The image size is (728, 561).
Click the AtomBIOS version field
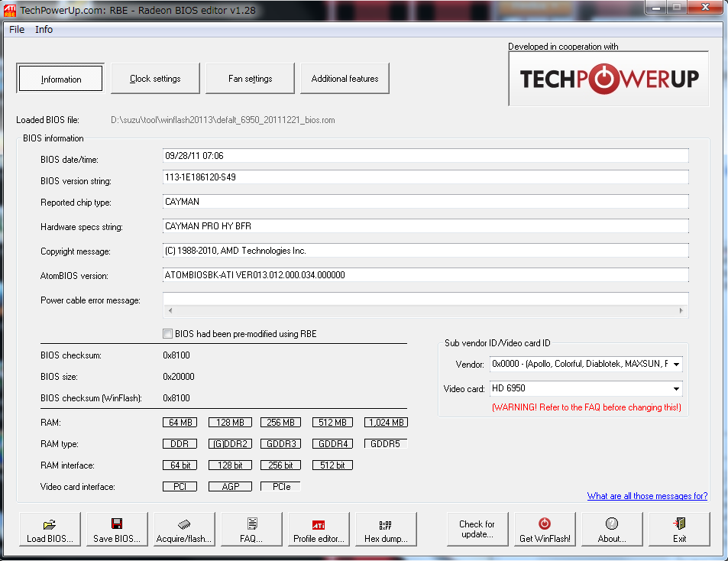click(425, 275)
